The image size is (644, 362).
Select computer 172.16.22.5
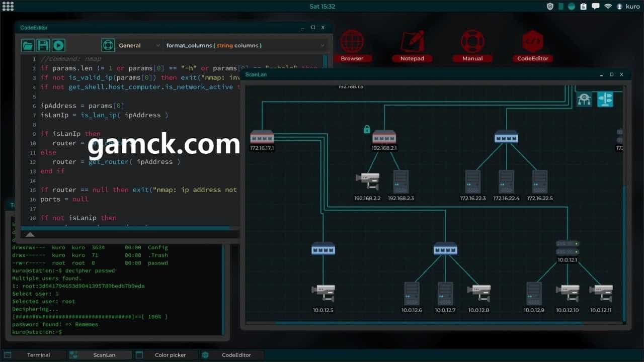[540, 182]
